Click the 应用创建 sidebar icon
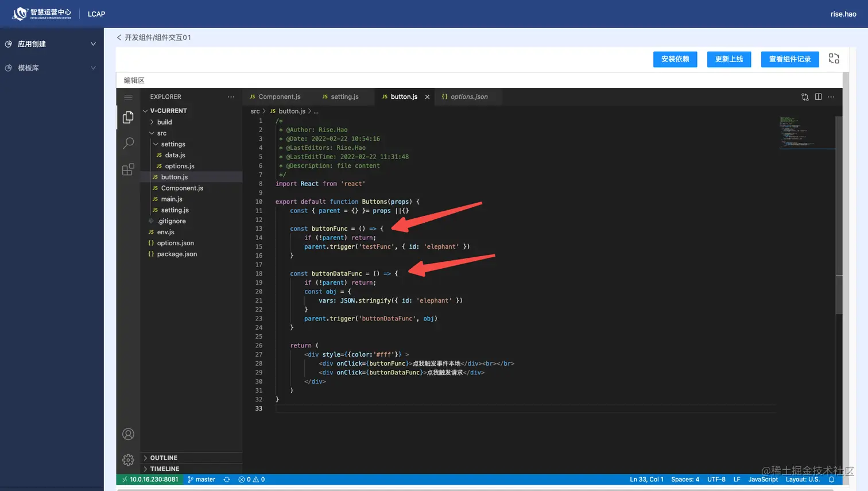868x491 pixels. pyautogui.click(x=9, y=44)
